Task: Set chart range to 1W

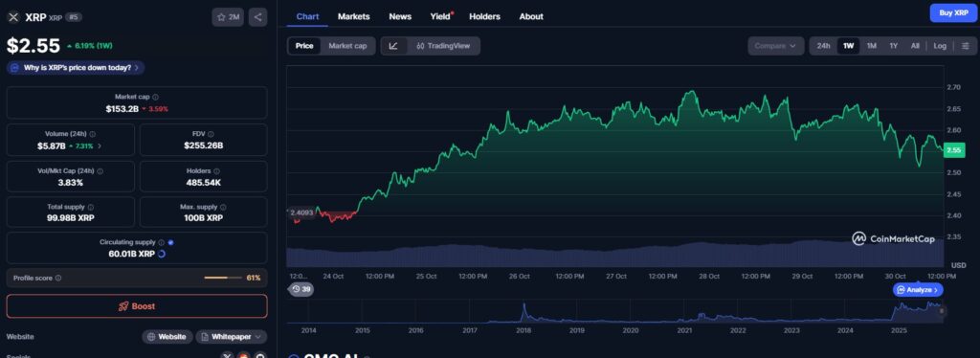Action: [848, 46]
